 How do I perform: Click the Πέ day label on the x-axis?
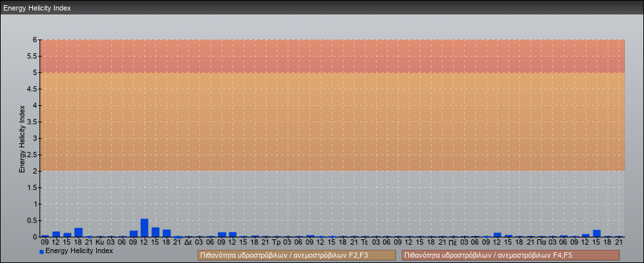(x=452, y=243)
